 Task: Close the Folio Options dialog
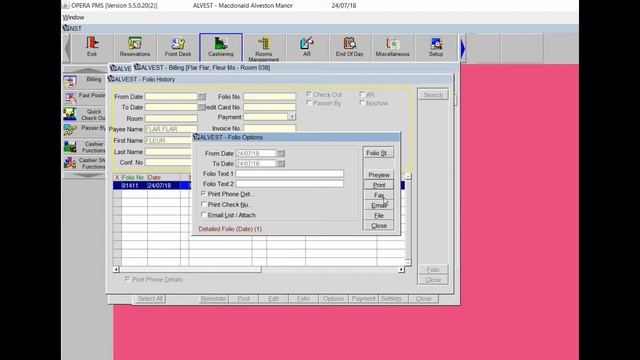tap(378, 226)
